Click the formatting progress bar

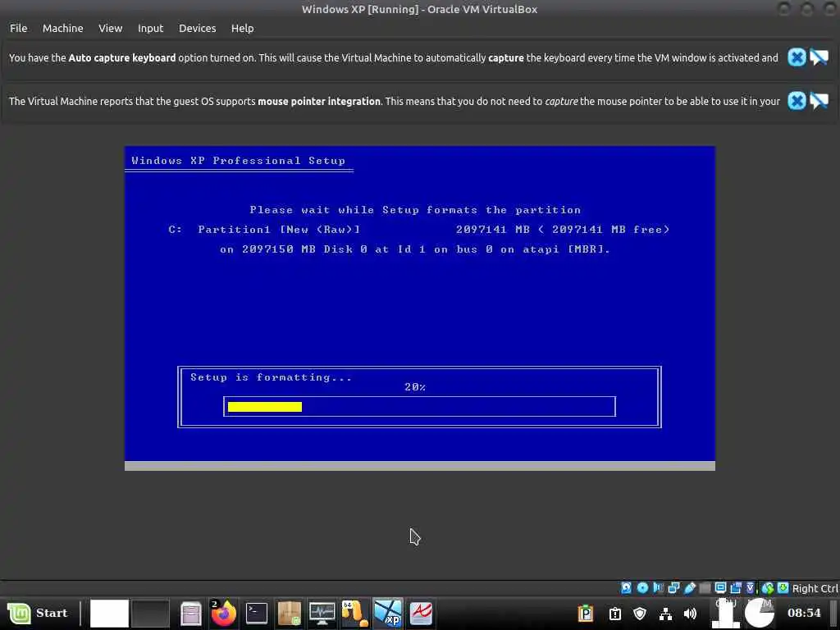pos(419,407)
